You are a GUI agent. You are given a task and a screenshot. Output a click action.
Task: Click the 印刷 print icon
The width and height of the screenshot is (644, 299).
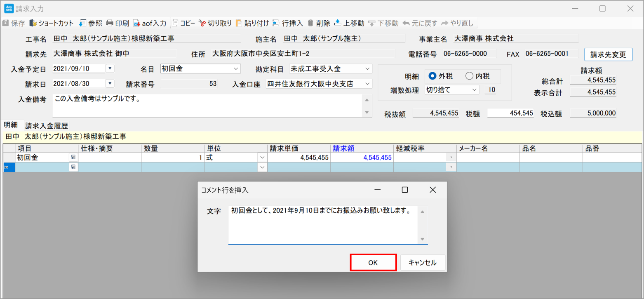pos(110,23)
